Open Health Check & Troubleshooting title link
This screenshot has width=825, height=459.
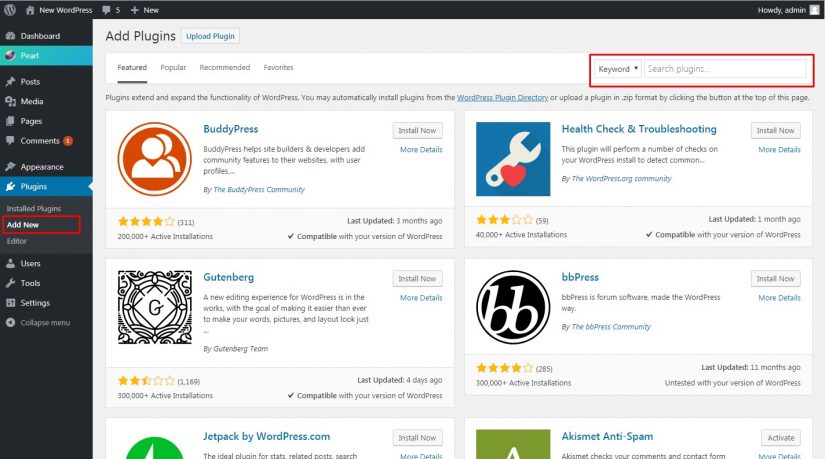click(639, 129)
